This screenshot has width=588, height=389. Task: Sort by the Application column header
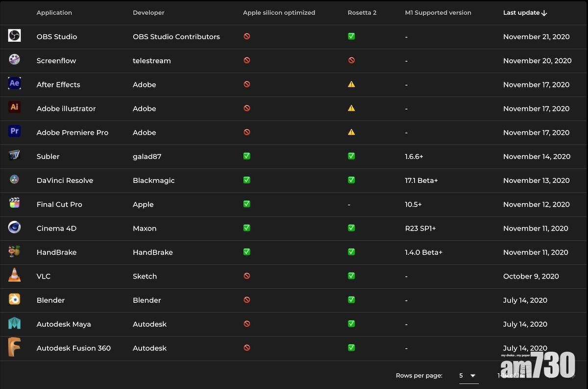click(x=54, y=13)
